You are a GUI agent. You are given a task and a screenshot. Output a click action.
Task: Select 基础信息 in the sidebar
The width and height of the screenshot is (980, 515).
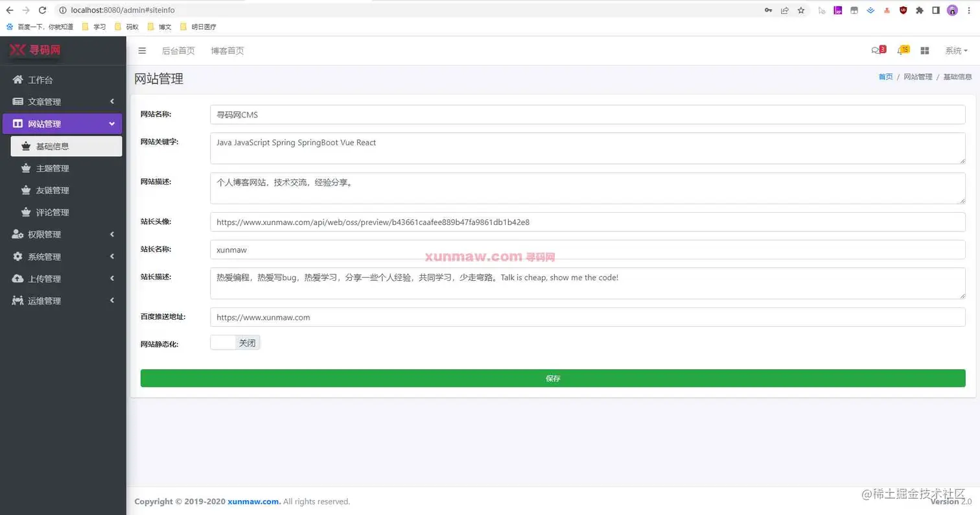pyautogui.click(x=66, y=146)
